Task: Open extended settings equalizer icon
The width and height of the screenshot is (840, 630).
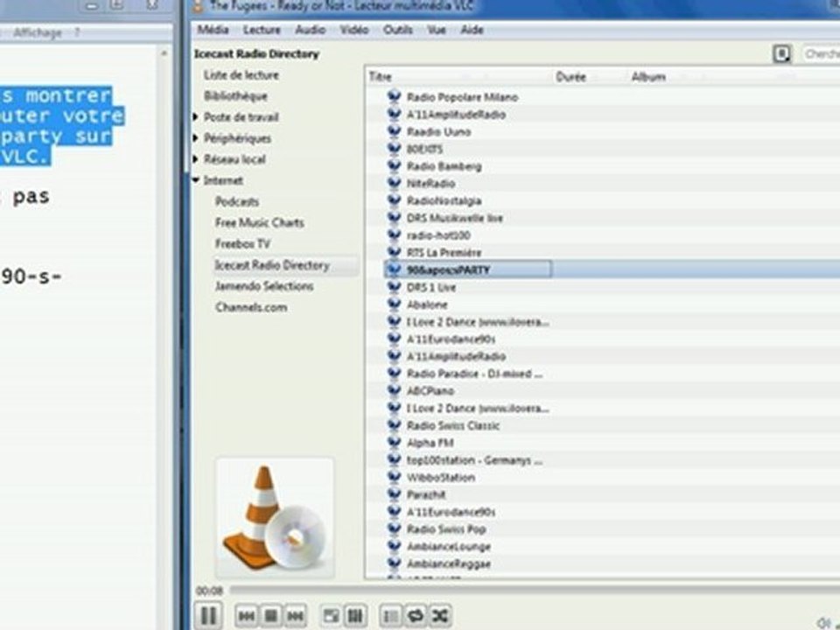Action: click(x=355, y=615)
